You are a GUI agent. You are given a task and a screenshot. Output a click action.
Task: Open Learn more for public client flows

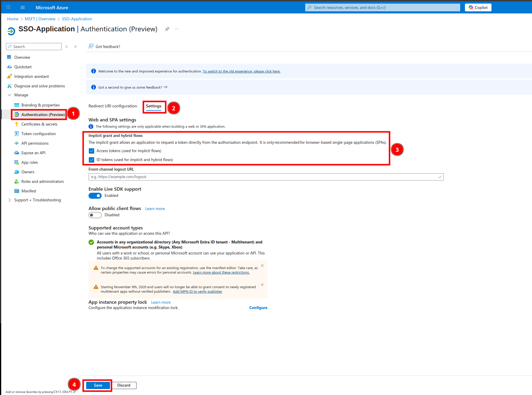pos(155,209)
